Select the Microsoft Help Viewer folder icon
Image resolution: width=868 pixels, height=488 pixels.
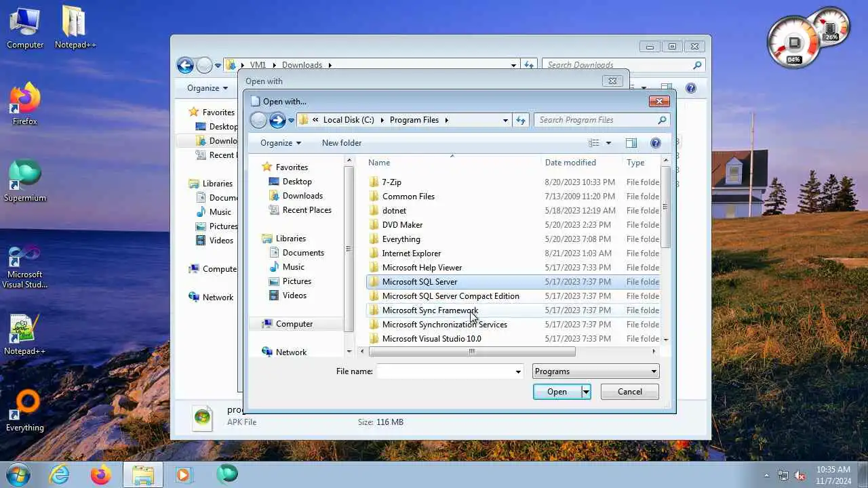374,268
